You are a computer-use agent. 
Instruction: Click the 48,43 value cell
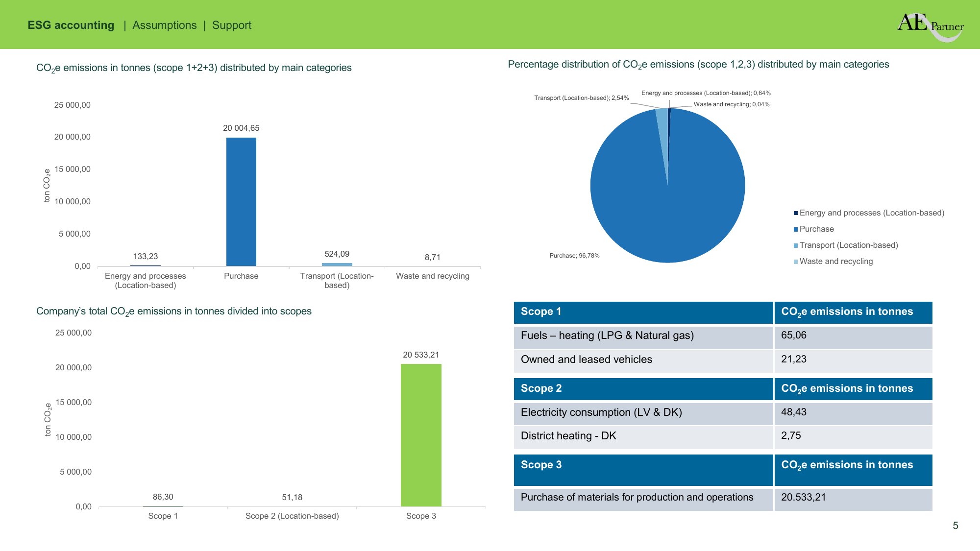tap(853, 413)
